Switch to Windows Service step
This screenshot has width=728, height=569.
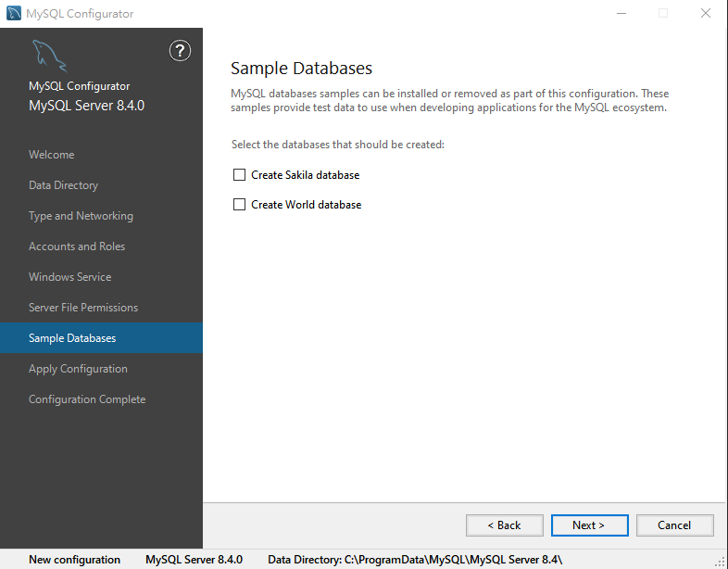70,277
